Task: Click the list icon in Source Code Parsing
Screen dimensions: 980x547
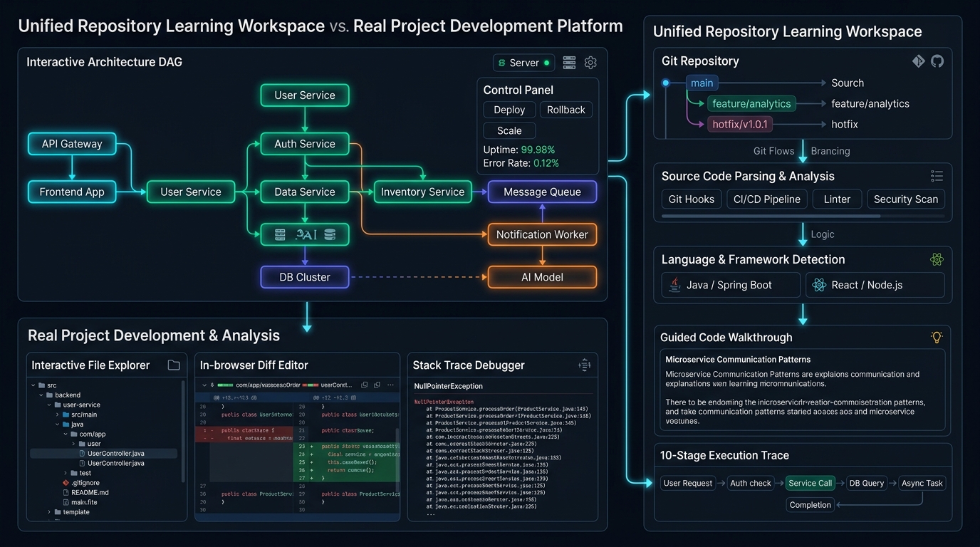Action: point(937,176)
